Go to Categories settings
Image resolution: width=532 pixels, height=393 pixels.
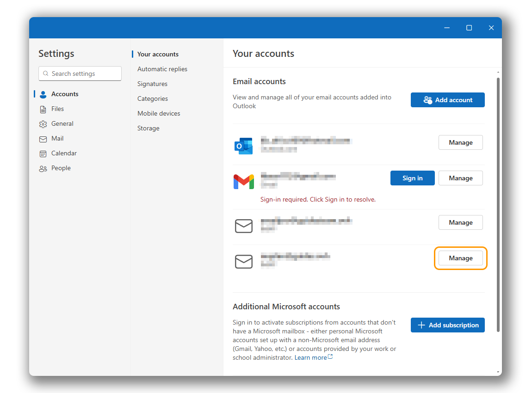pyautogui.click(x=152, y=98)
